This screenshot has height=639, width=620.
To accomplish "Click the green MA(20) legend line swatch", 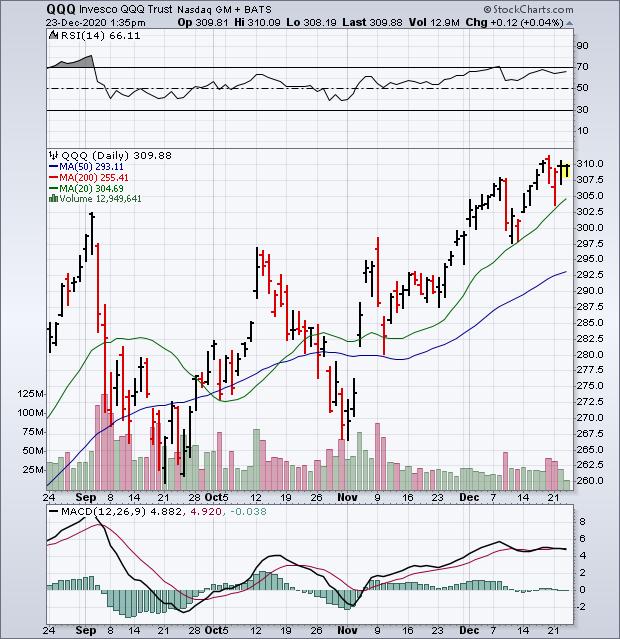I will [x=53, y=188].
